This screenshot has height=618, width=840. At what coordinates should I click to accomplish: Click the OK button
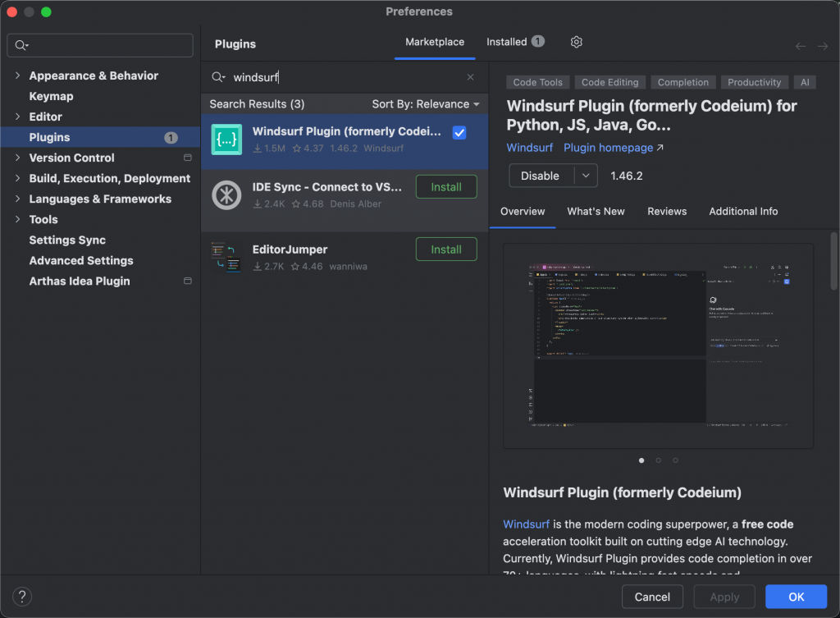tap(796, 597)
